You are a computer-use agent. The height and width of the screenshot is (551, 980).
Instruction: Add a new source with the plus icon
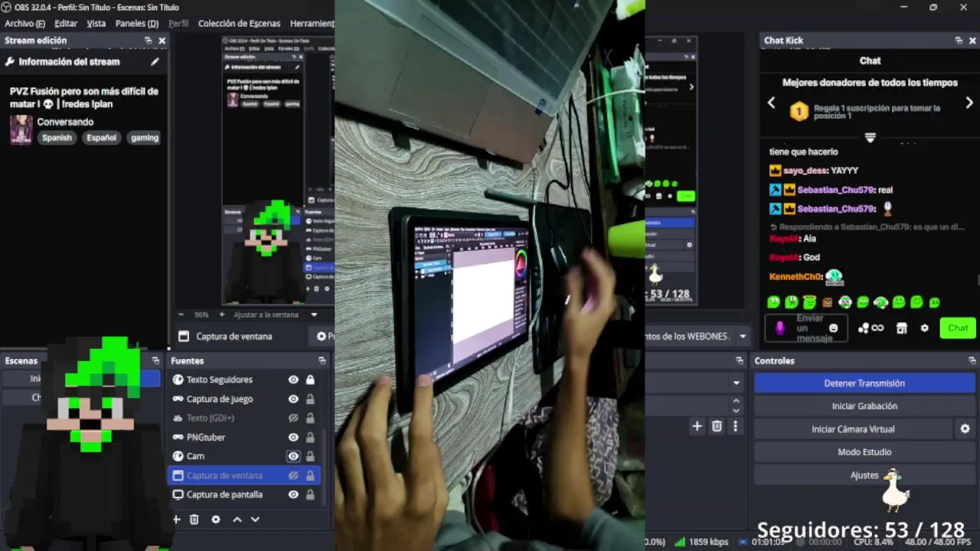(176, 519)
